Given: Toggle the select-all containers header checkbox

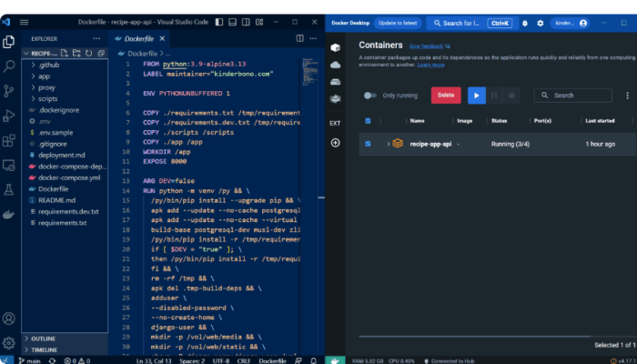Looking at the screenshot, I should coord(368,121).
